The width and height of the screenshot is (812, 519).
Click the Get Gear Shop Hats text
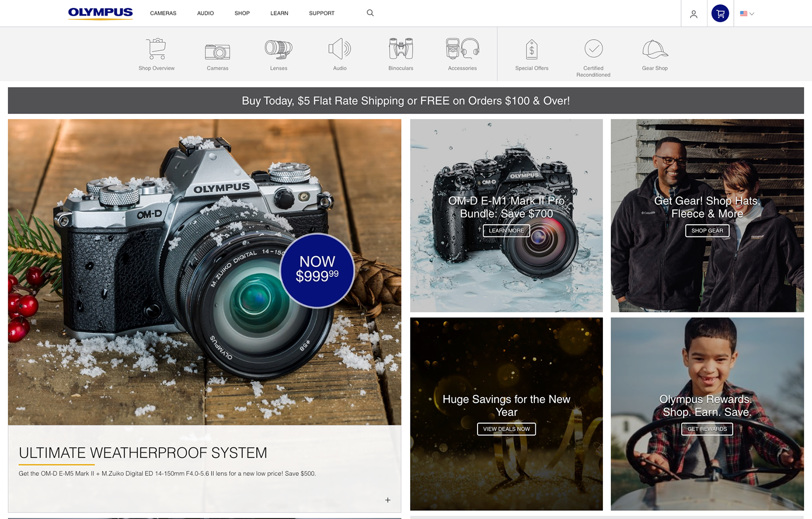707,207
